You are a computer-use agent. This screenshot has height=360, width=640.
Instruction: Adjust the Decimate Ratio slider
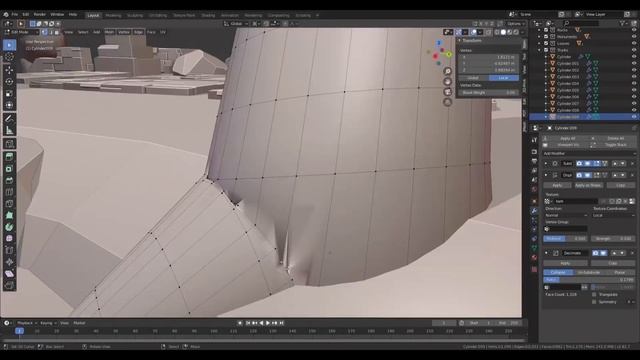(589, 280)
